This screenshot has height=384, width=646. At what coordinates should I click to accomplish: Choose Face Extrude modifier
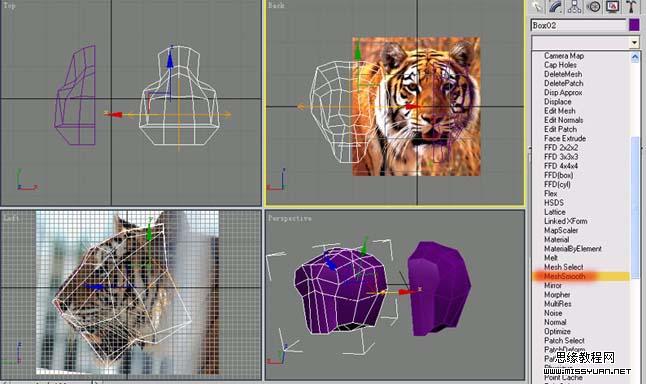click(x=564, y=138)
